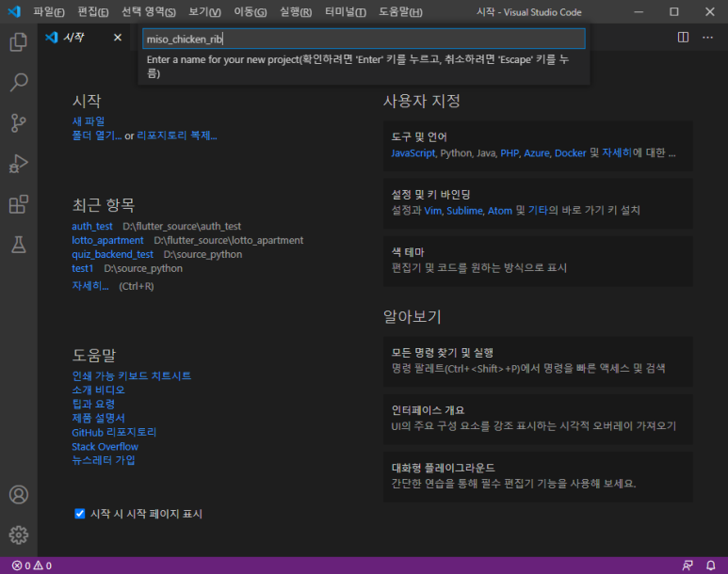Open the Manage gear settings menu
The image size is (728, 574).
pos(19,535)
